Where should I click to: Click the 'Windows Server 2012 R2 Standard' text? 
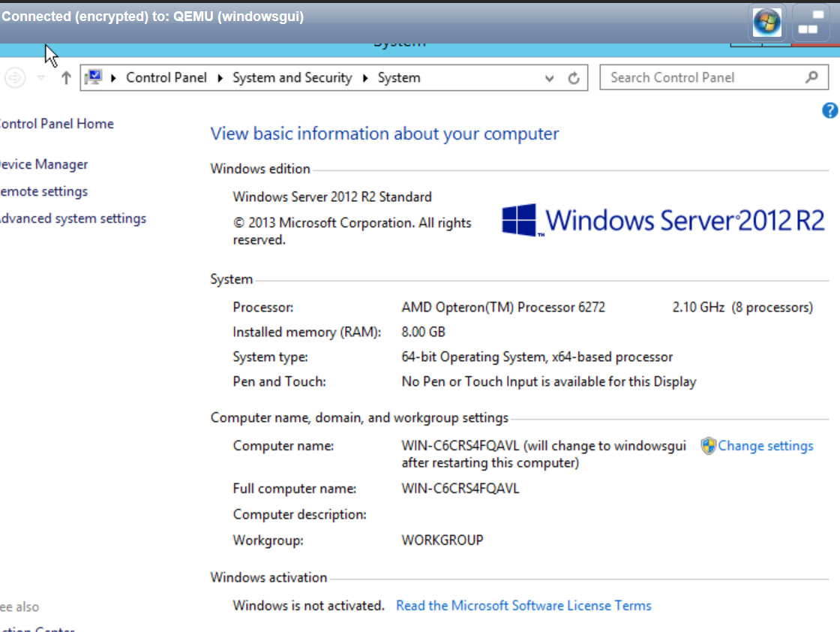tap(332, 197)
